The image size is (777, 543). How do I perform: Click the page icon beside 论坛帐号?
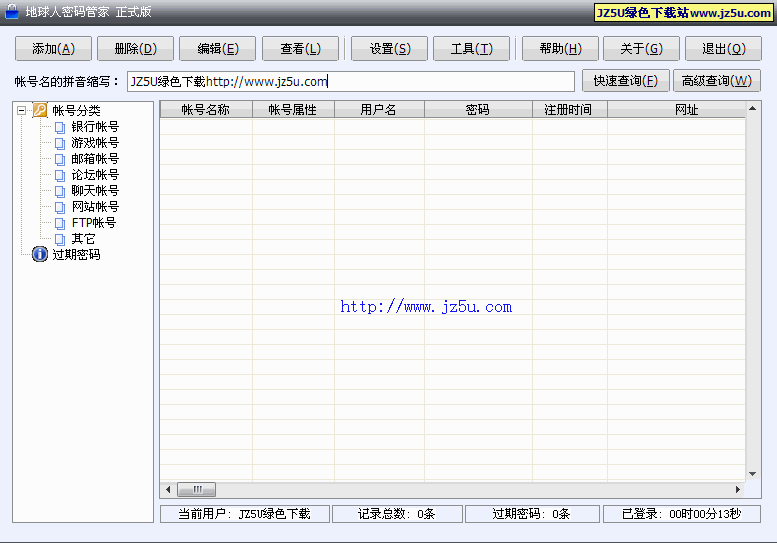point(60,175)
